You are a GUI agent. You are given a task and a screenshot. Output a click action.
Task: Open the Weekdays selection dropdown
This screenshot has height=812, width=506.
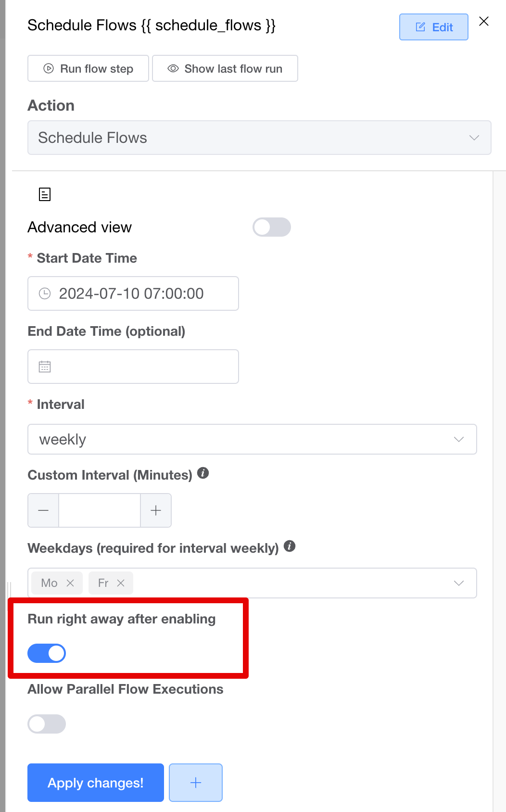[458, 583]
